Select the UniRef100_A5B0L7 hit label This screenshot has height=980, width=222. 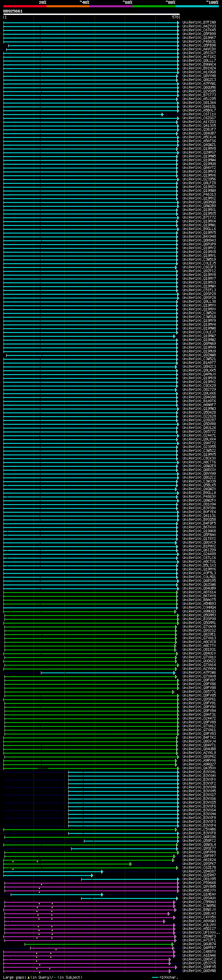199,110
